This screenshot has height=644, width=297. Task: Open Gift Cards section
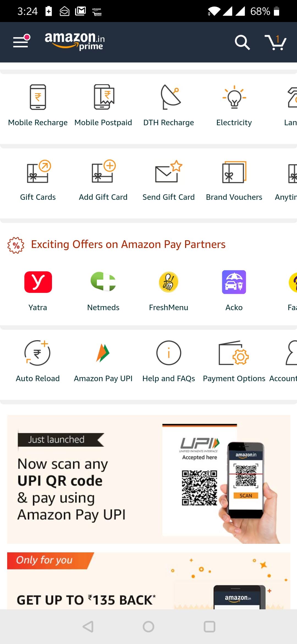[38, 171]
